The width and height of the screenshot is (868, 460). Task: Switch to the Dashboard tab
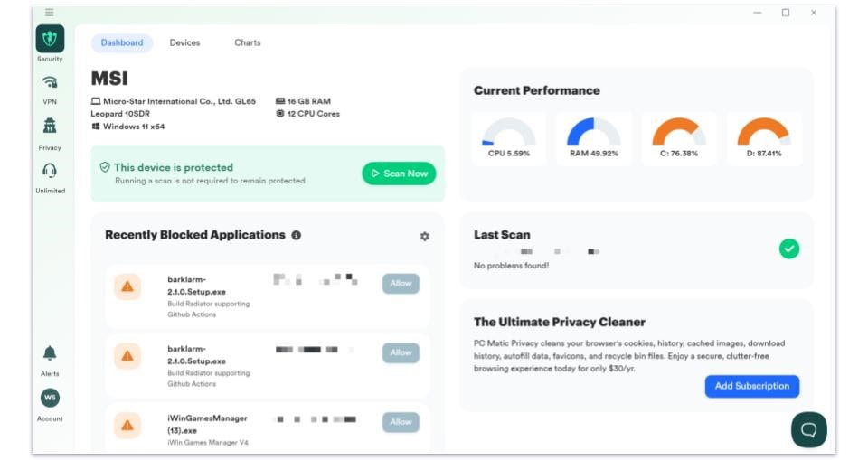point(122,42)
